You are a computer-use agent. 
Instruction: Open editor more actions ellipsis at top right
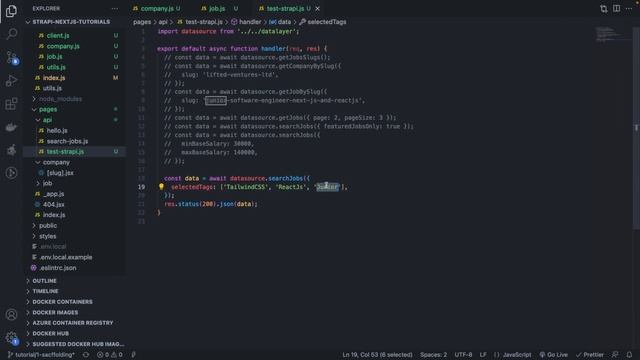pos(629,9)
